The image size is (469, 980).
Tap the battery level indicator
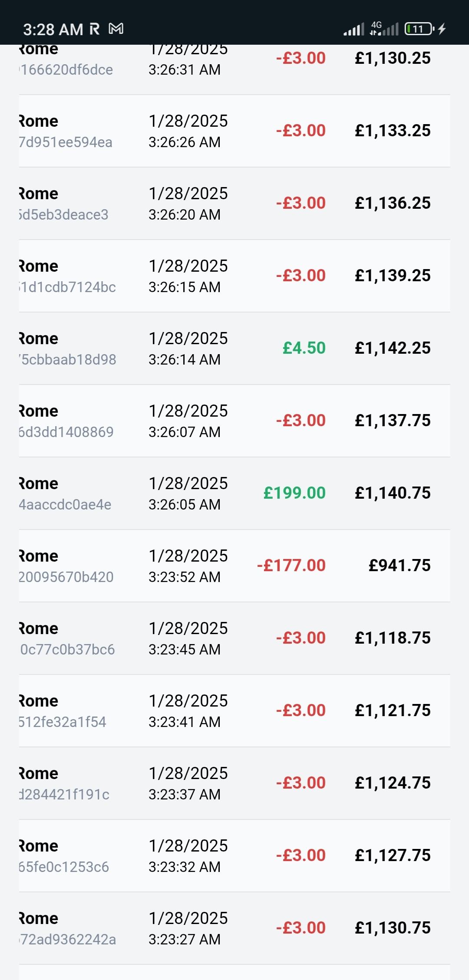(419, 29)
